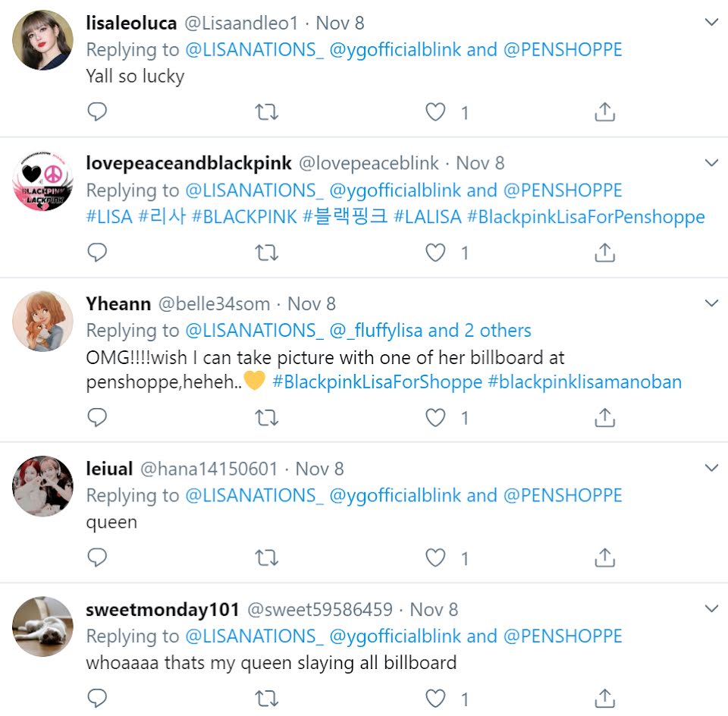This screenshot has height=716, width=728.
Task: Retweet sweetmonday101's slaying billboard tweet
Action: click(266, 699)
